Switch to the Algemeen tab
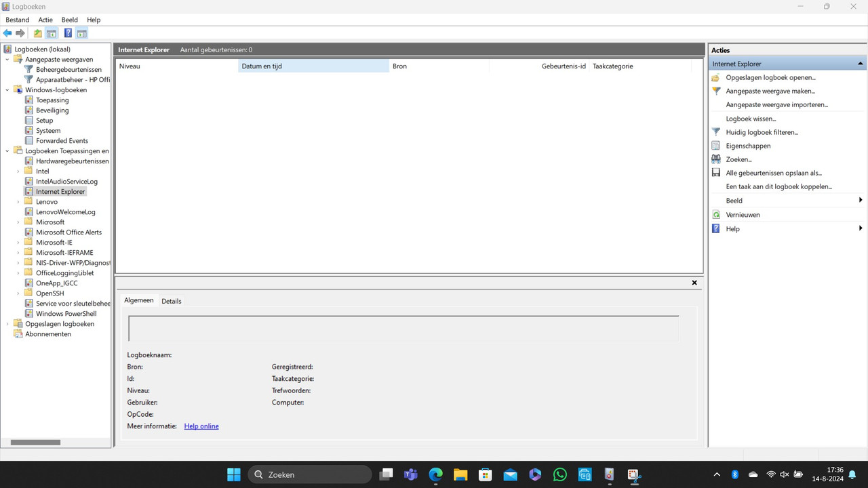The width and height of the screenshot is (868, 488). pyautogui.click(x=139, y=300)
